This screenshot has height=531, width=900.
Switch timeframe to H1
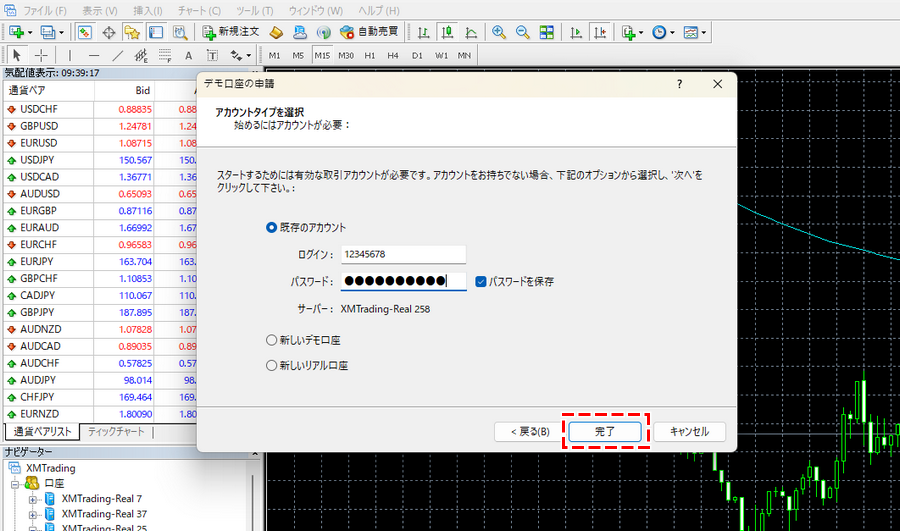click(x=370, y=56)
